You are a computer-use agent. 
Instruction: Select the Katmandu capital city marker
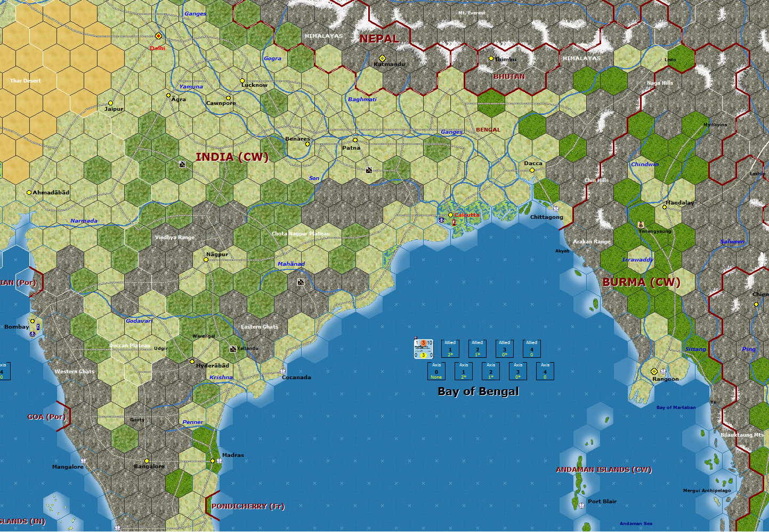coord(382,58)
